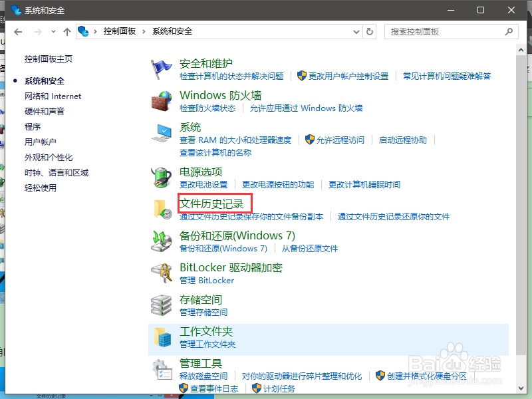Screen dimensions: 532x399
Task: Click the forward arrow navigation button
Action: (38, 32)
